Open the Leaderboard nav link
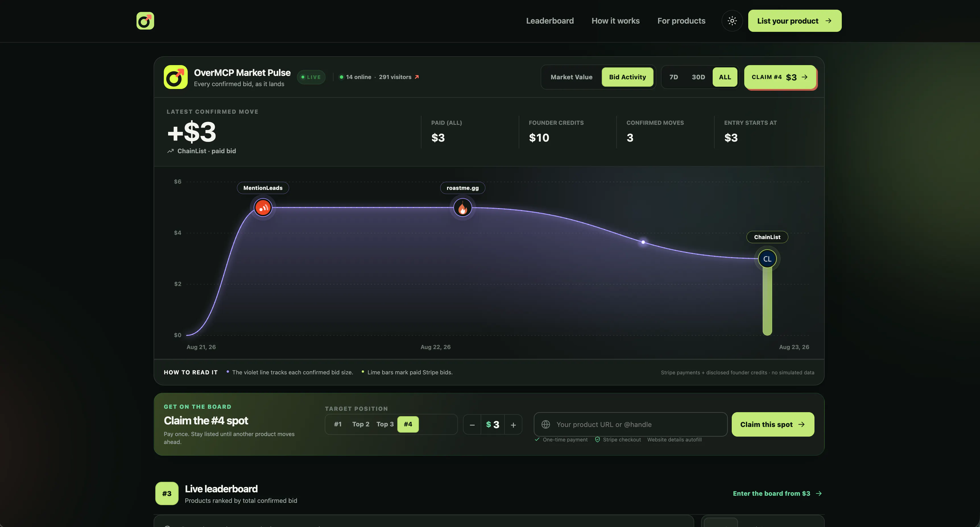980x527 pixels. [550, 21]
